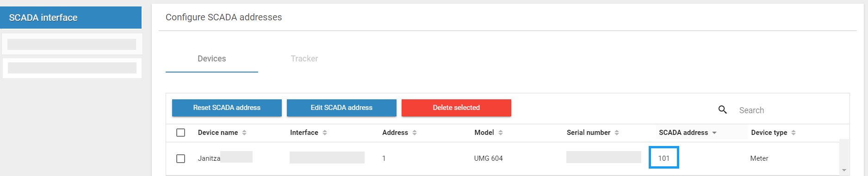Screen dimensions: 868x176
Task: Click the table scrollbar down arrow
Action: 844,170
